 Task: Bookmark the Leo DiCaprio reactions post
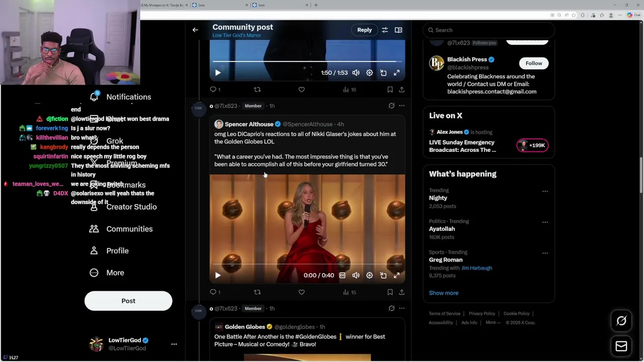[390, 292]
